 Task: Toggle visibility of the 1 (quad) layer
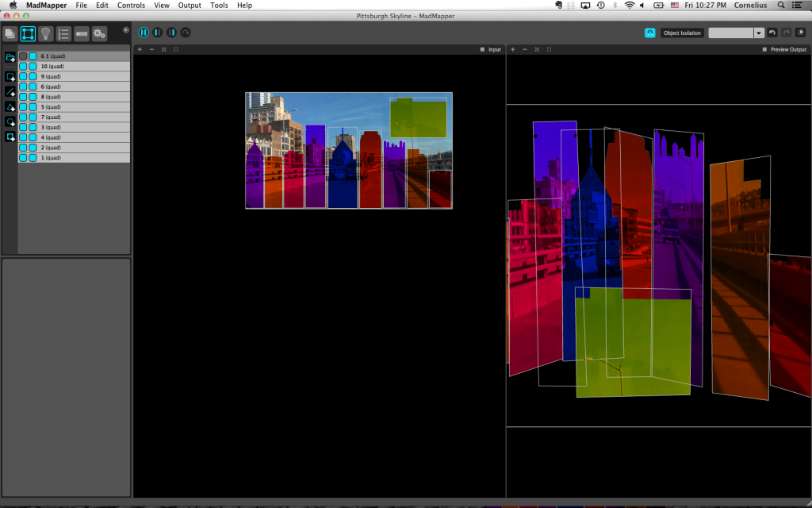pos(25,157)
